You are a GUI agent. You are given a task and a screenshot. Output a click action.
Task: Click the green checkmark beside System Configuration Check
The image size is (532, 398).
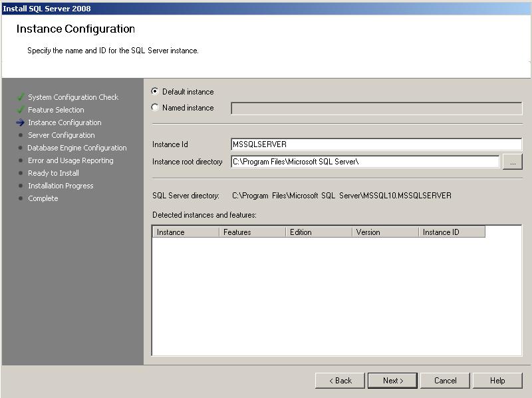(21, 97)
